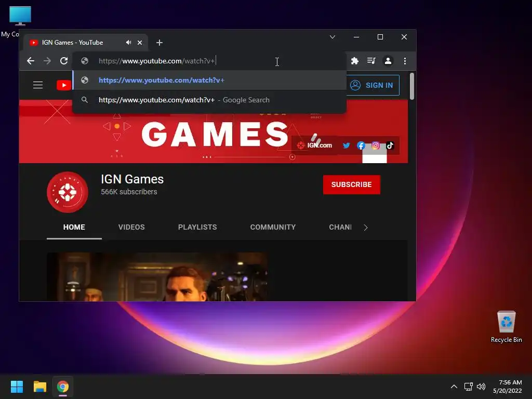The image size is (532, 399).
Task: Click the SIGN IN button
Action: point(372,85)
